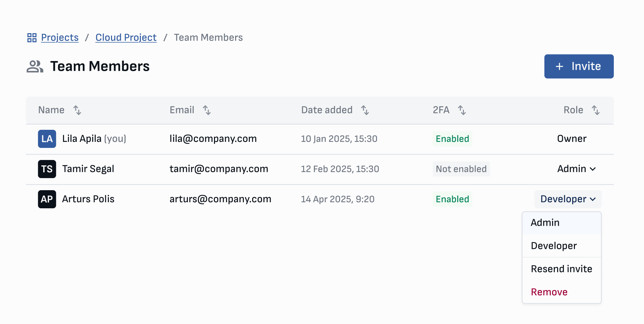Click the Enabled 2FA badge for Arturs

452,199
